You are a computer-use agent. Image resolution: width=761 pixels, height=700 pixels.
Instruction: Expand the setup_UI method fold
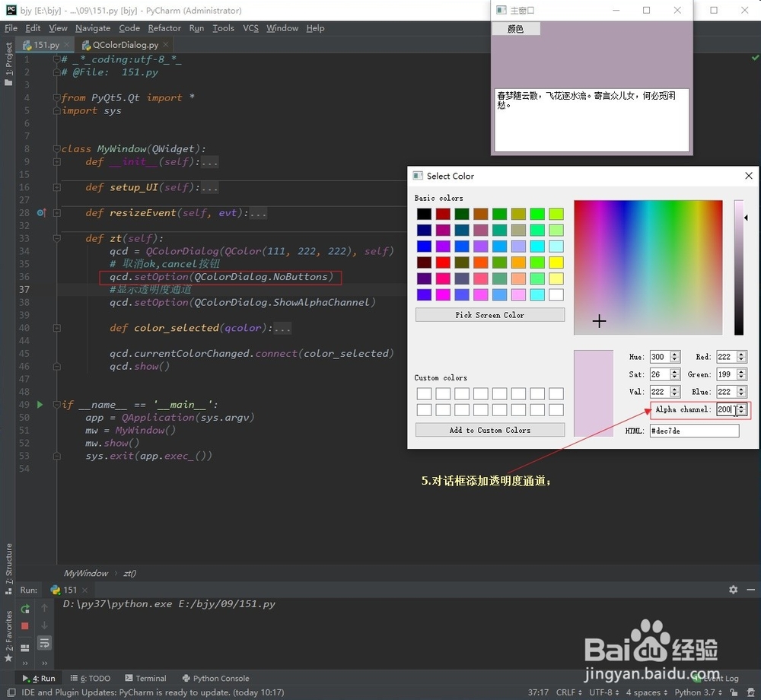(x=57, y=187)
